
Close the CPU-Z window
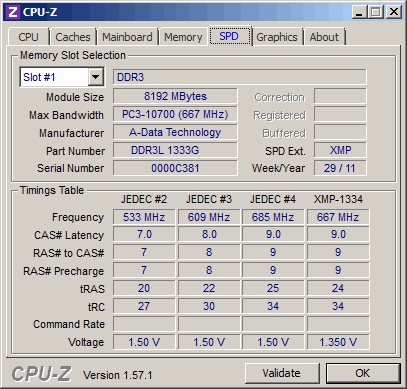[393, 12]
